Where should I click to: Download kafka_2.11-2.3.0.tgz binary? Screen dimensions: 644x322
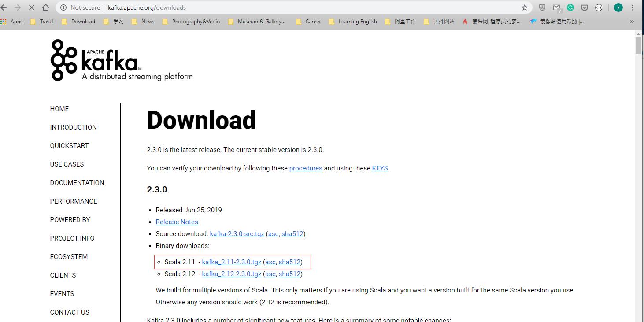point(232,262)
